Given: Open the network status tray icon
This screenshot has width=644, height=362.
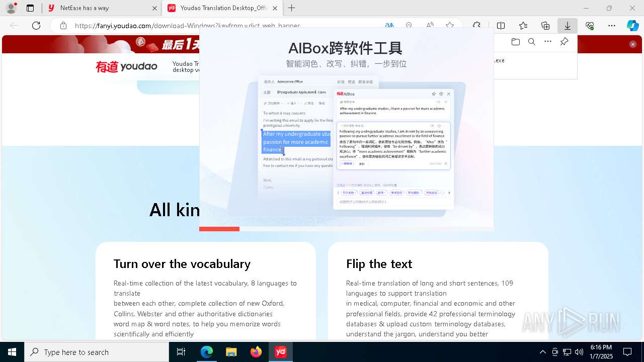Looking at the screenshot, I should [567, 352].
